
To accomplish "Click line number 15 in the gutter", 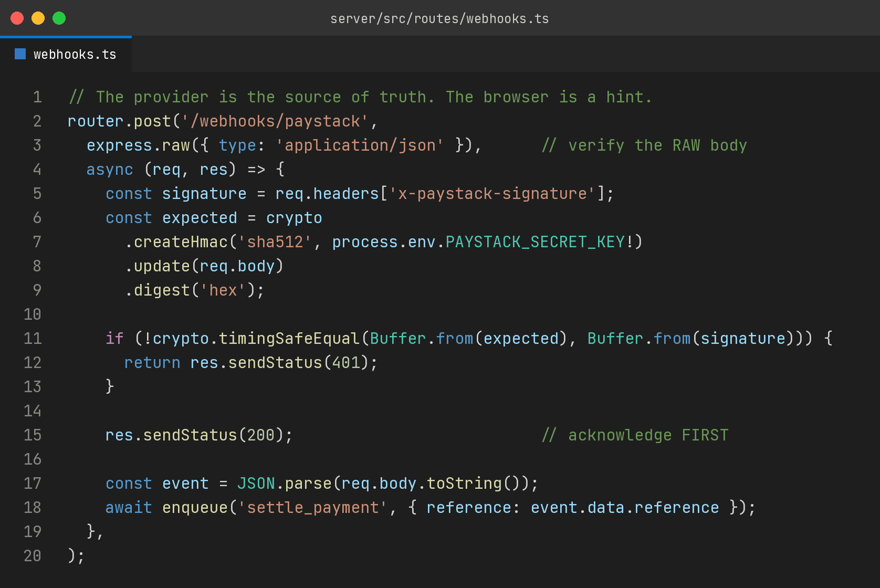I will point(33,435).
